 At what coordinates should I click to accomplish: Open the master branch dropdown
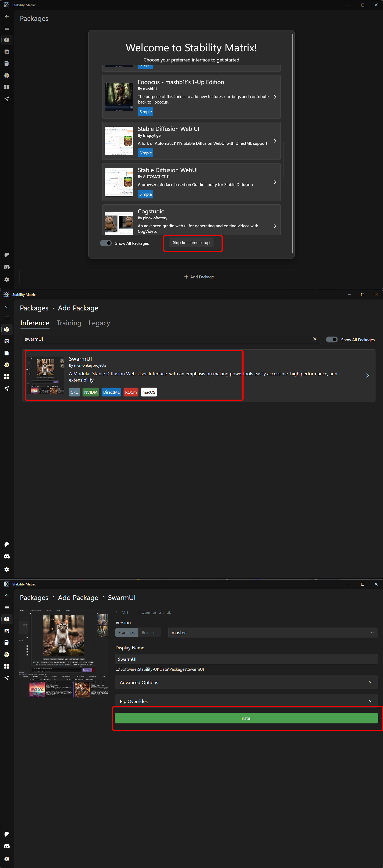pyautogui.click(x=272, y=633)
